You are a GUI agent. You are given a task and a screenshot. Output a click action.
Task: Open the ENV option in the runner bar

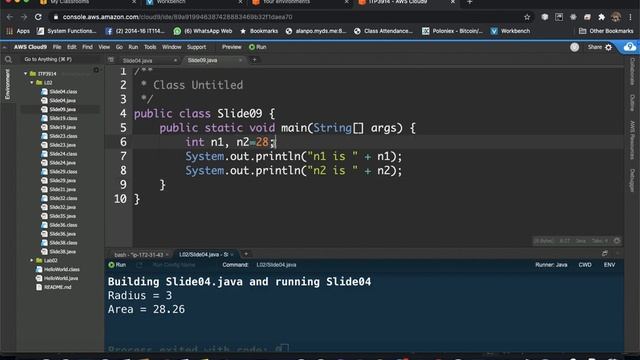pos(609,265)
